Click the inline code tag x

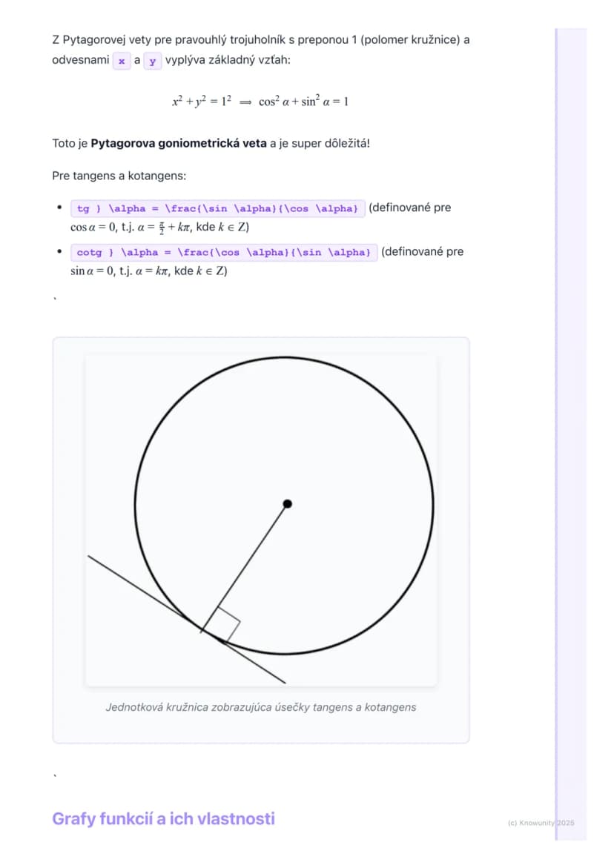(x=122, y=61)
